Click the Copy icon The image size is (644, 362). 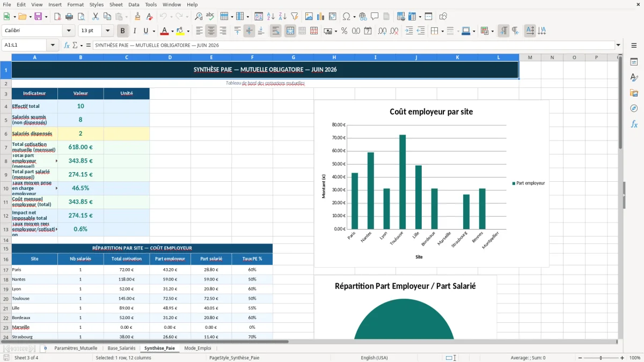tap(107, 17)
